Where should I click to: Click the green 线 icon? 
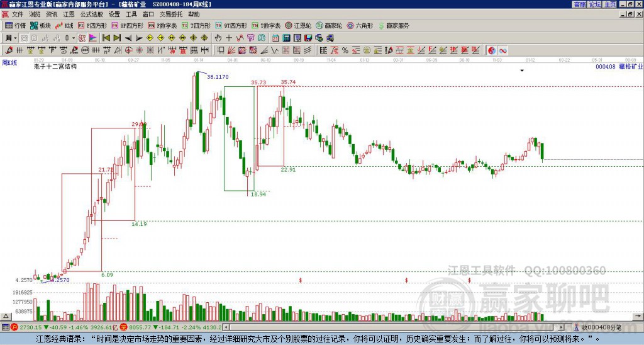tap(262, 38)
